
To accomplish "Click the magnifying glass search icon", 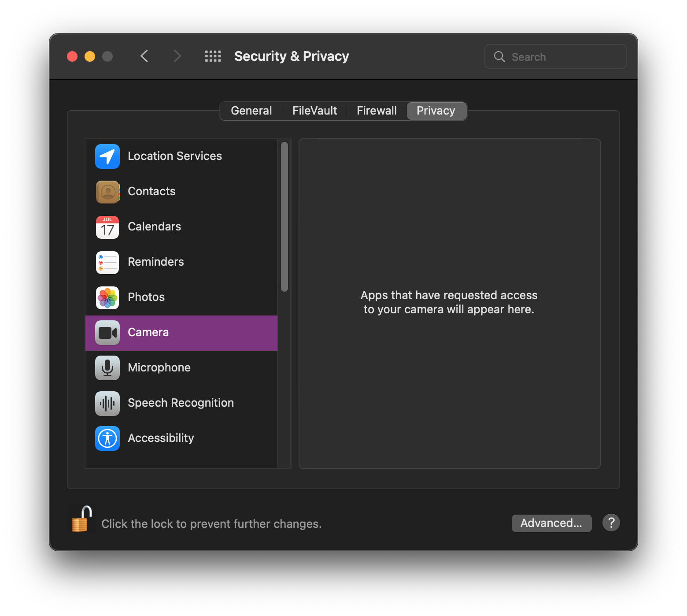I will coord(499,56).
